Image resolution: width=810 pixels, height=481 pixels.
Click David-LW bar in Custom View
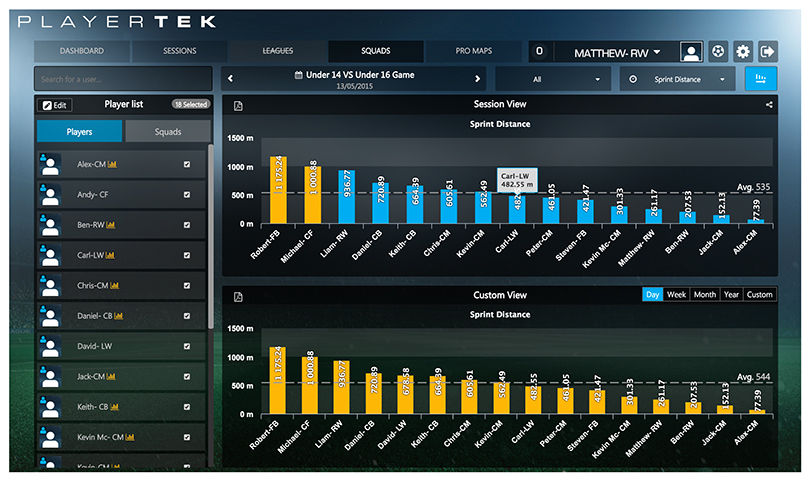click(x=405, y=395)
